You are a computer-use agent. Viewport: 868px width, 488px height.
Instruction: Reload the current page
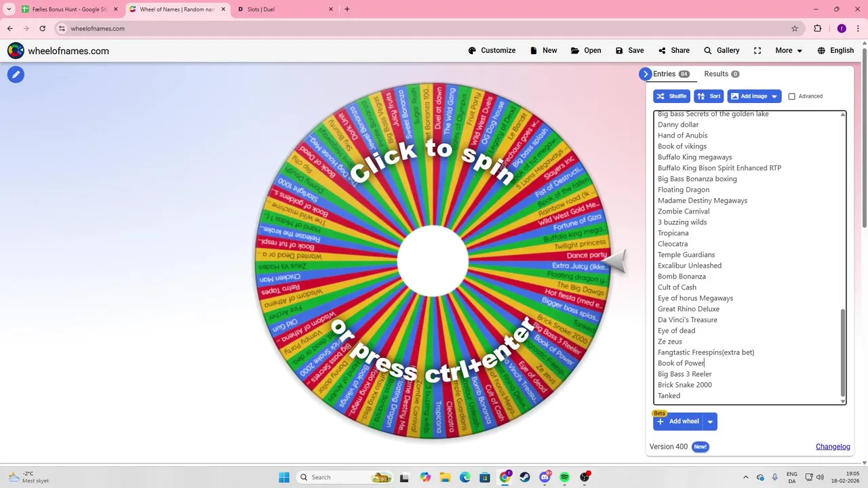pos(43,28)
